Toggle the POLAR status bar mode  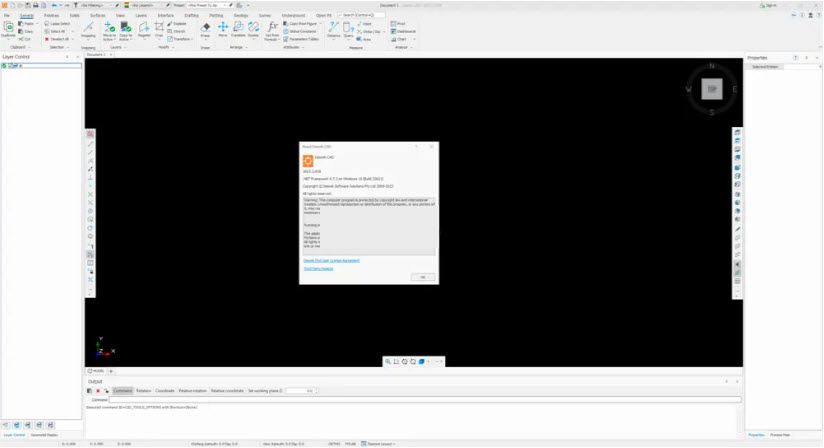(351, 444)
